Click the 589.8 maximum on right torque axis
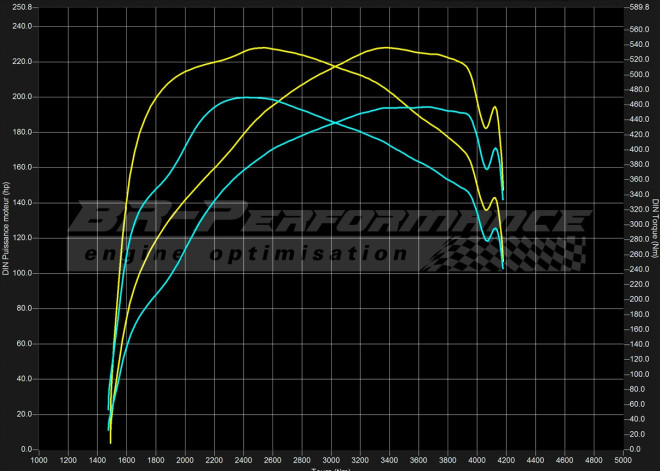 (639, 7)
